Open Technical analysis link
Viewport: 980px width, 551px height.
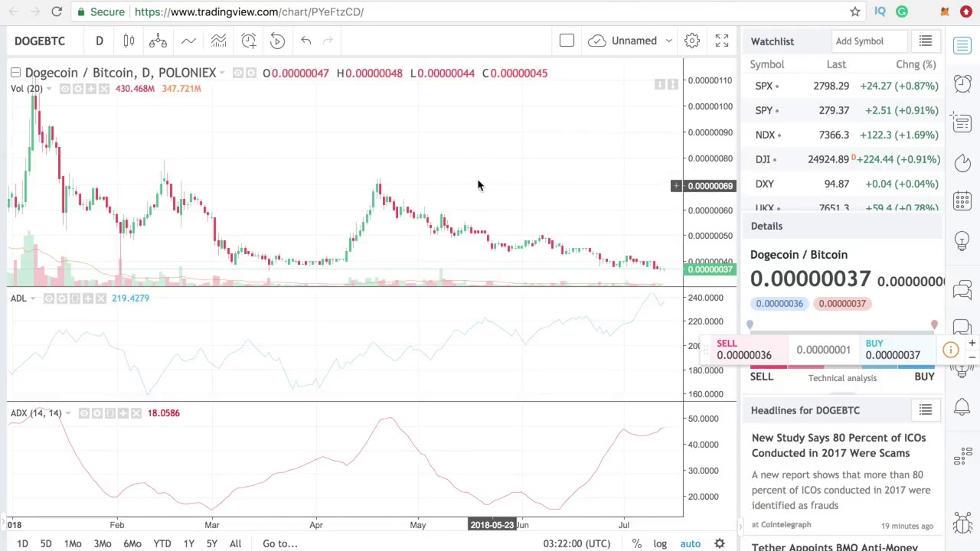tap(842, 377)
